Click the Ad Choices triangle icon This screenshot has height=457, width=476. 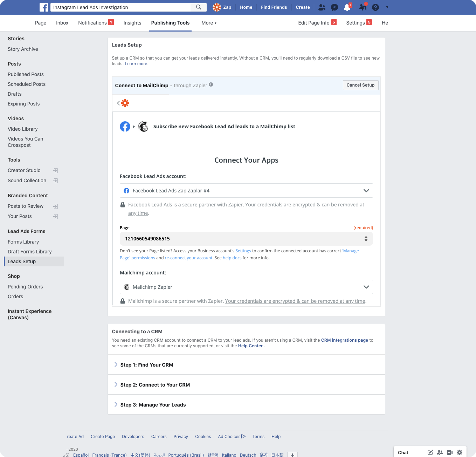click(243, 436)
